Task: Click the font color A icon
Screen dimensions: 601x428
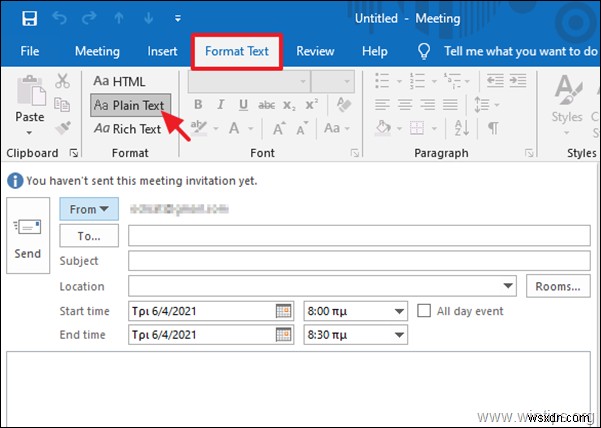Action: click(x=234, y=128)
